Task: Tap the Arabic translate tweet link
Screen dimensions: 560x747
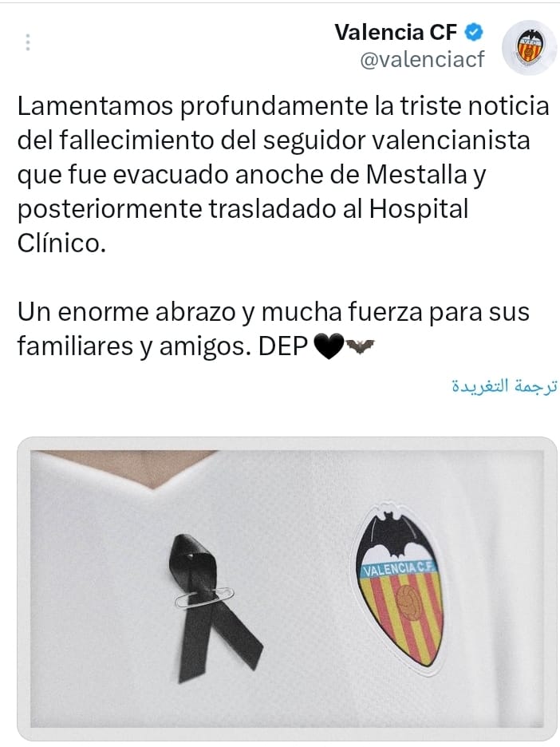Action: point(504,386)
